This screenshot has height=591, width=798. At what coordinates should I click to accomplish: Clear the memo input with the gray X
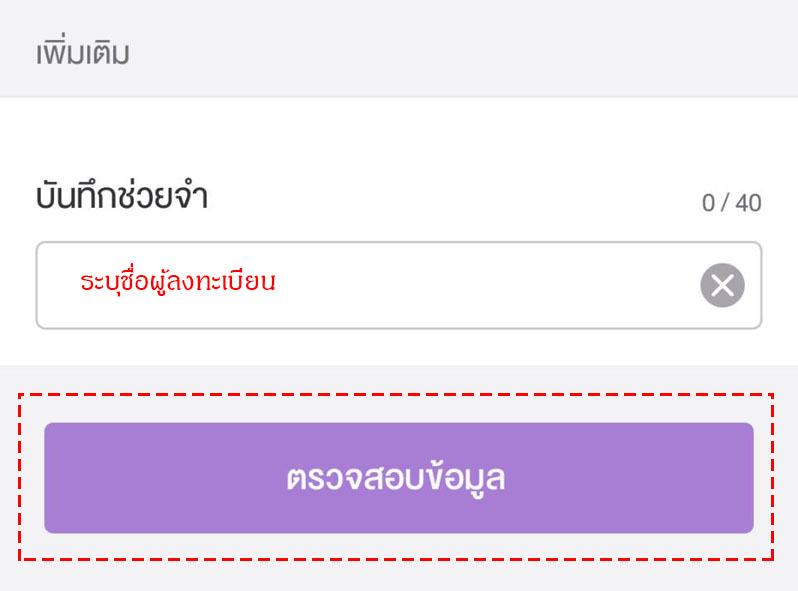722,286
